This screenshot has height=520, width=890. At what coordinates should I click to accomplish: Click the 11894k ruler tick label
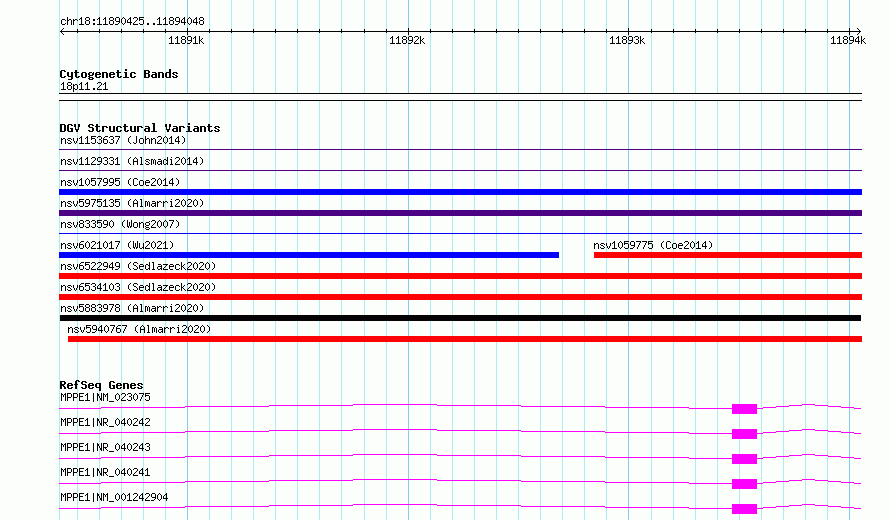[848, 40]
